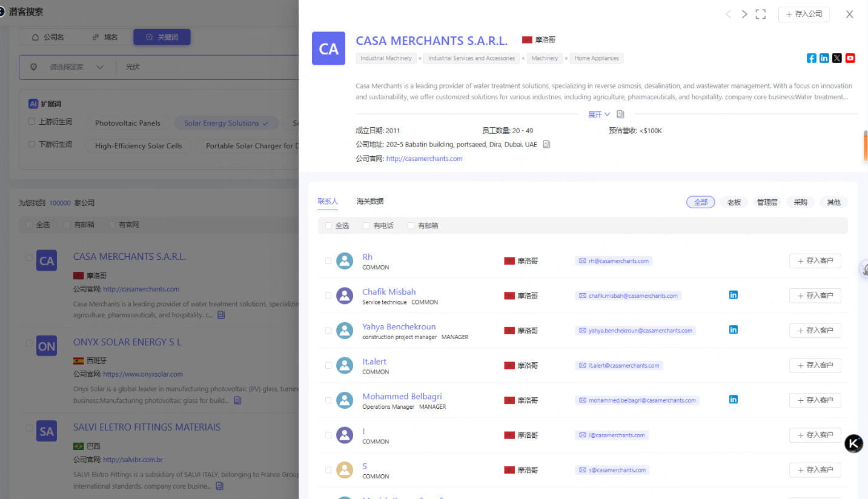Save Chafik Misbah with 存入客户 button

815,296
